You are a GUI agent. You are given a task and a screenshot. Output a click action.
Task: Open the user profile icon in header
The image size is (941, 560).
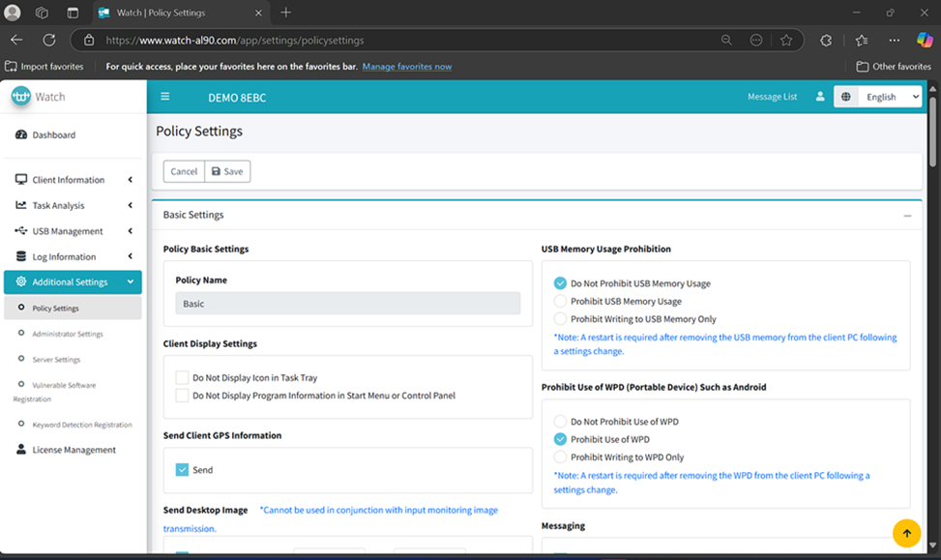click(x=820, y=97)
